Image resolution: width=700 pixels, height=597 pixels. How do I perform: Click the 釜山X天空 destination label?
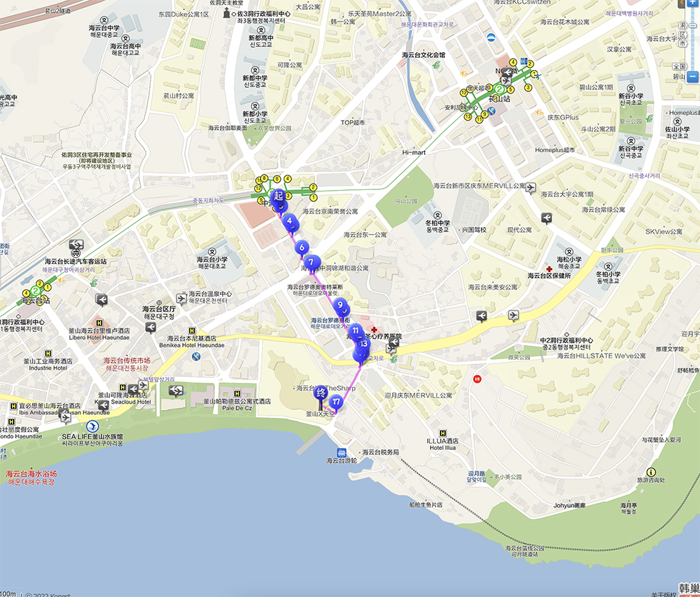320,413
